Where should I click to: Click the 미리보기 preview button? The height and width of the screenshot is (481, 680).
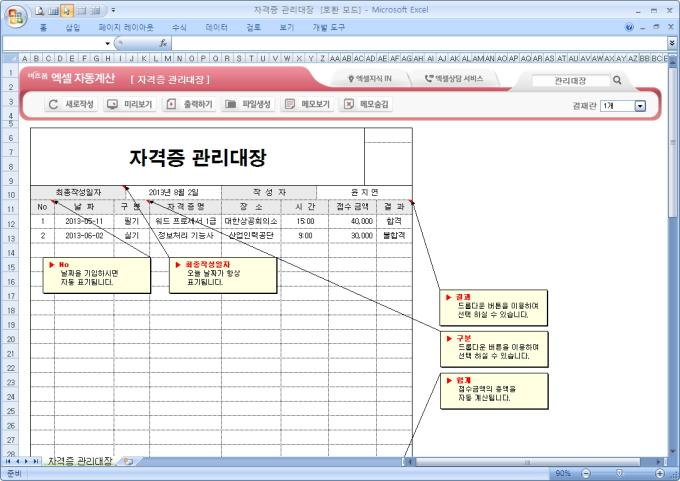[x=130, y=104]
